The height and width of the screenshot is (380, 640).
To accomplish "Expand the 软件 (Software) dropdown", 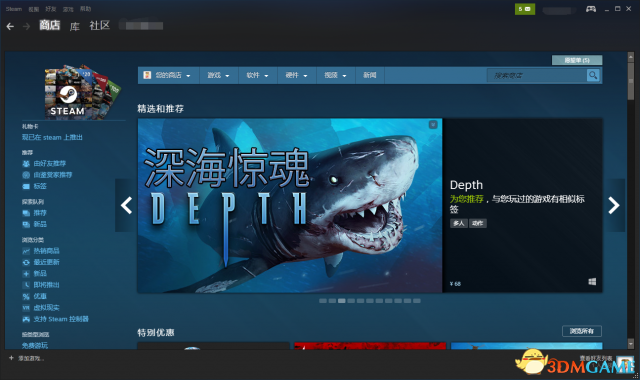I will pos(258,75).
